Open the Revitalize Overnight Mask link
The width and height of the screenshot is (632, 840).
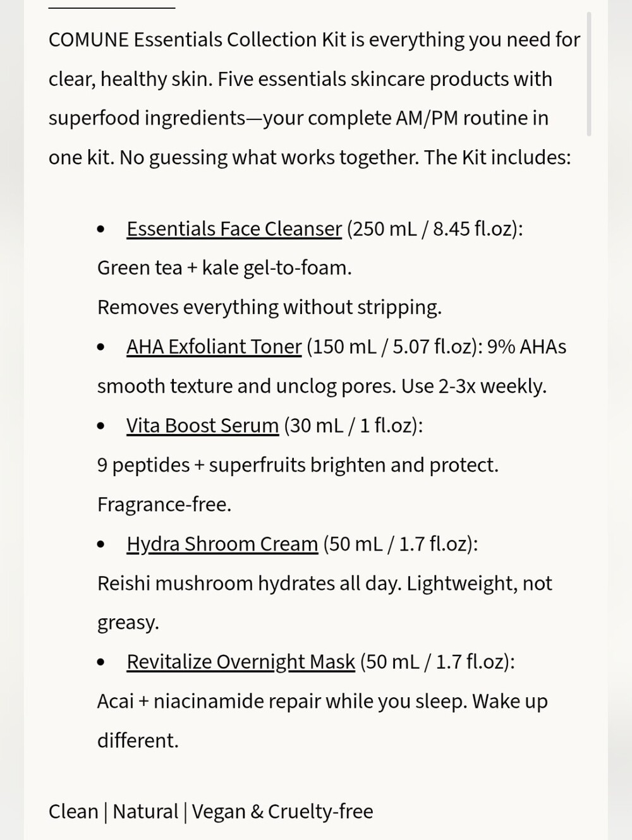[241, 662]
